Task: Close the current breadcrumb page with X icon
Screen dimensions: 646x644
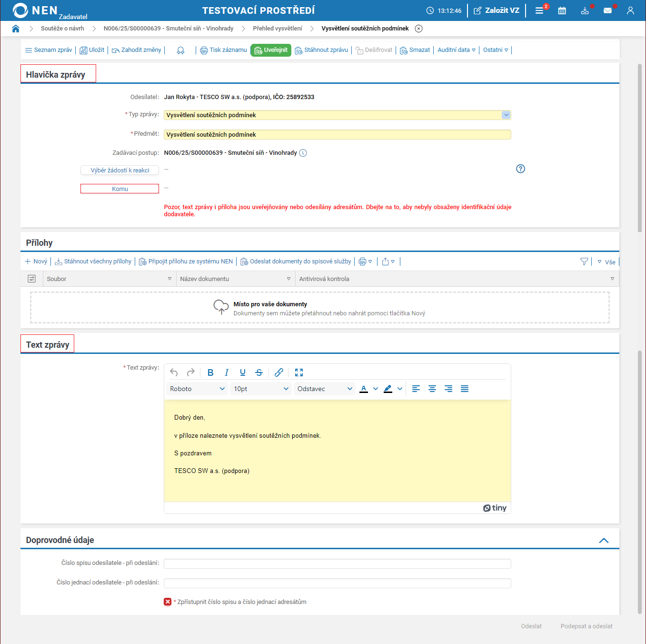Action: (x=418, y=29)
